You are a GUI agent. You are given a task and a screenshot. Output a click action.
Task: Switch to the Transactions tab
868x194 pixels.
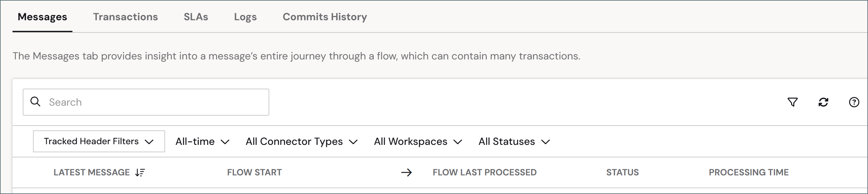125,17
